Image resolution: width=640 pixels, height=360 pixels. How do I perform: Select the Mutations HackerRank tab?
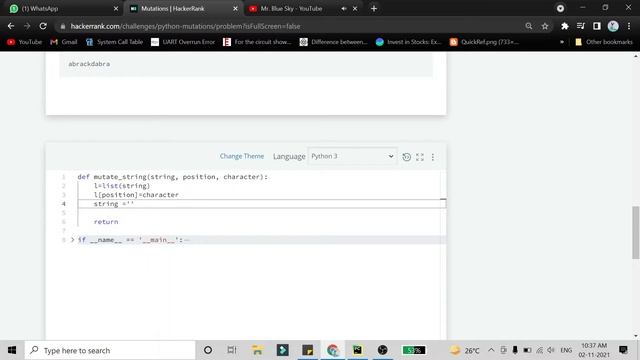pos(183,8)
